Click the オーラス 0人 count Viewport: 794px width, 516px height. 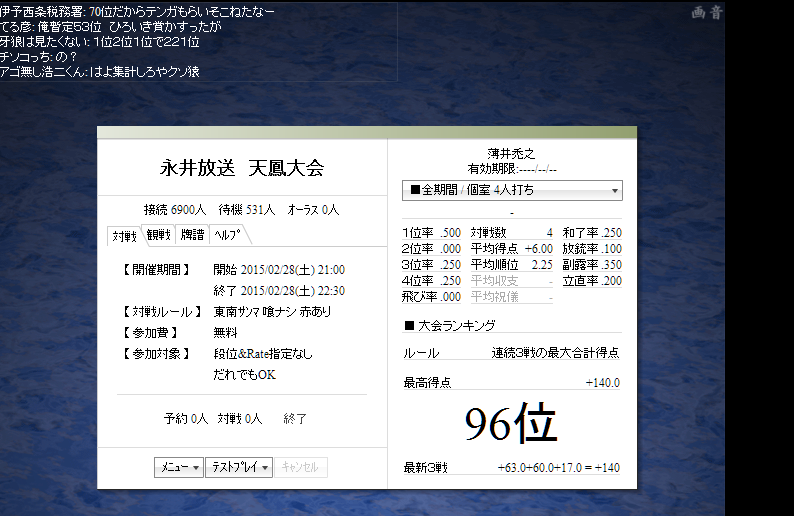pos(313,210)
